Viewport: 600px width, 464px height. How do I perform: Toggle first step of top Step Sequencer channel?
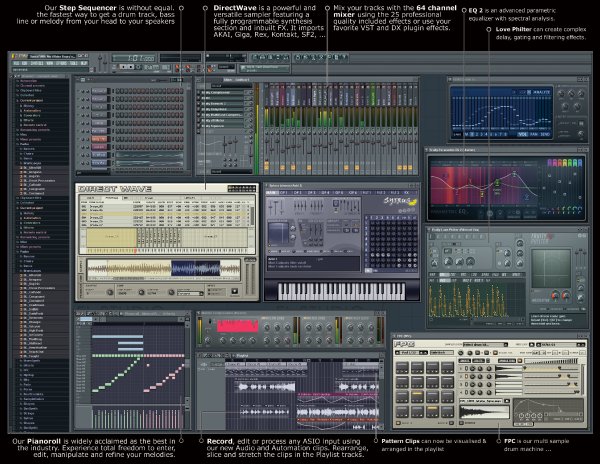pos(118,91)
